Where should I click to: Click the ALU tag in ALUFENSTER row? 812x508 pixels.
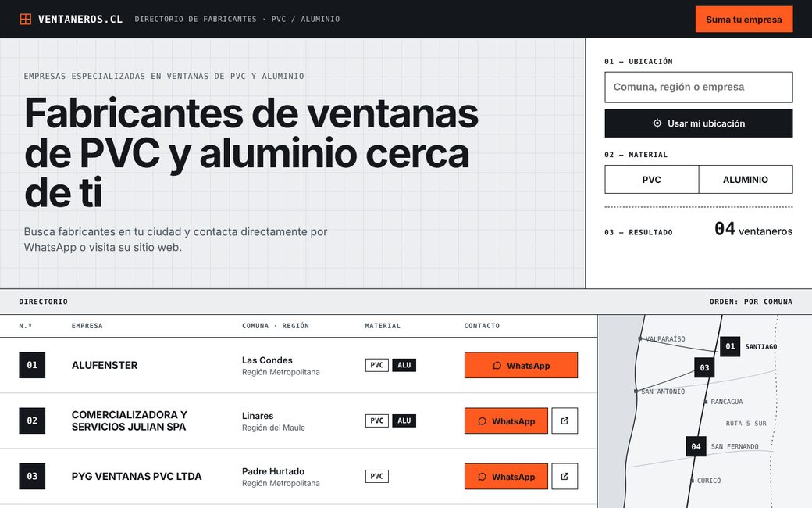click(404, 365)
